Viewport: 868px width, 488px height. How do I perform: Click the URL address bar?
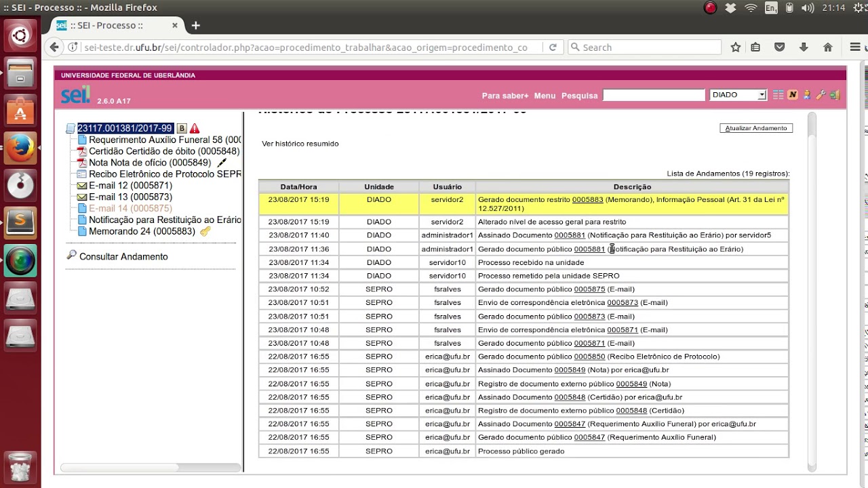pos(305,47)
